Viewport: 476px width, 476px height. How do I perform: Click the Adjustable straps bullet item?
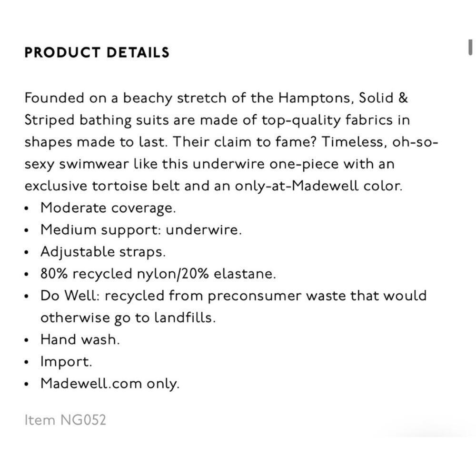pyautogui.click(x=103, y=252)
